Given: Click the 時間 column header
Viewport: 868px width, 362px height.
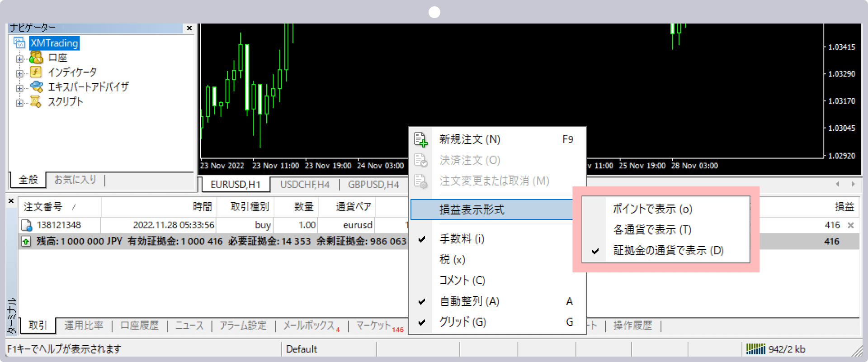Looking at the screenshot, I should coord(159,207).
